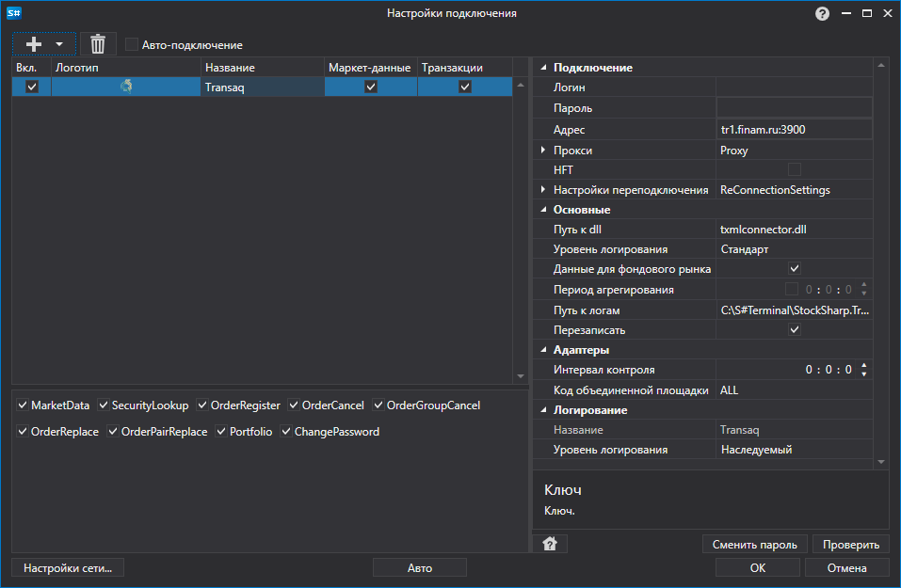Click the Сменить пароль button
Screen dimensions: 901x588
click(x=754, y=545)
